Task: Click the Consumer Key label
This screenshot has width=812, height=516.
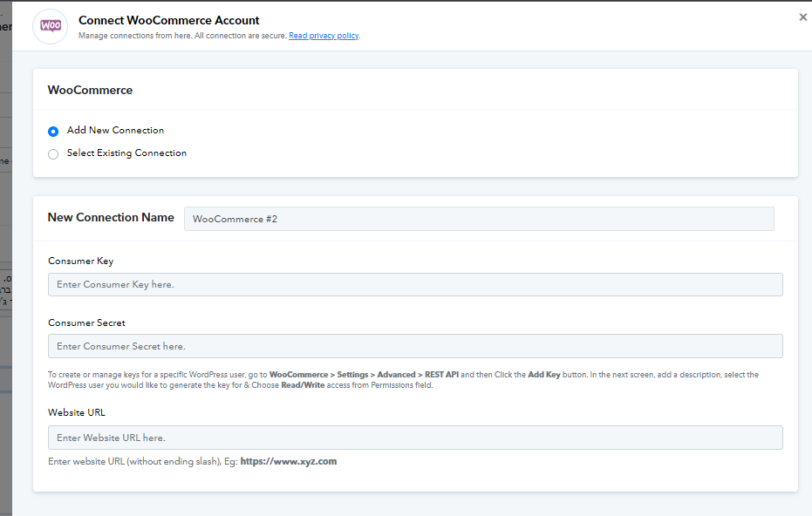Action: pyautogui.click(x=81, y=261)
